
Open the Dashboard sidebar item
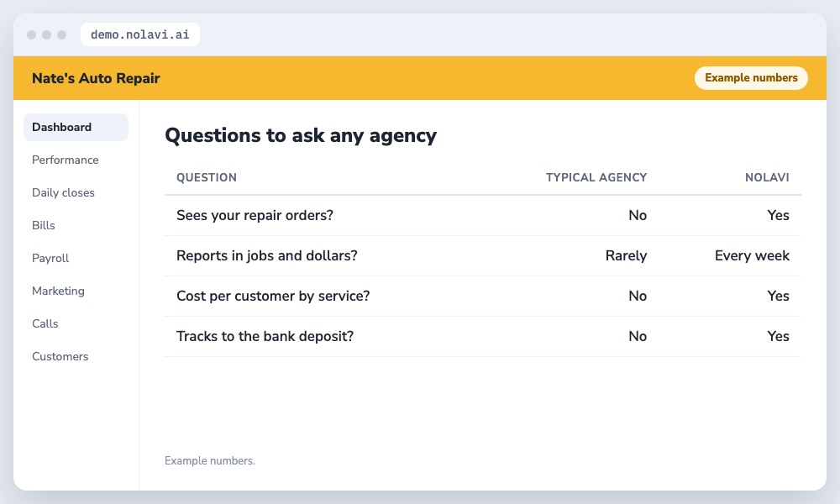(76, 127)
